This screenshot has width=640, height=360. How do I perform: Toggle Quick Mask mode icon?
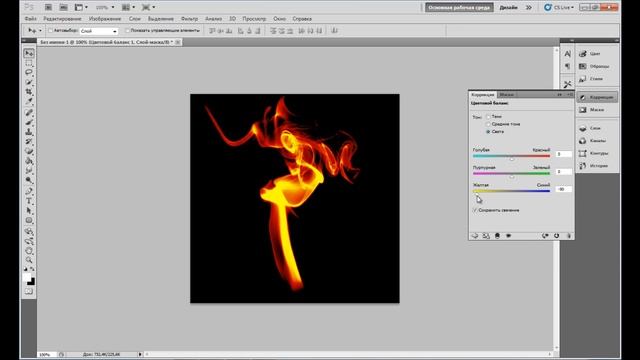coord(29,291)
